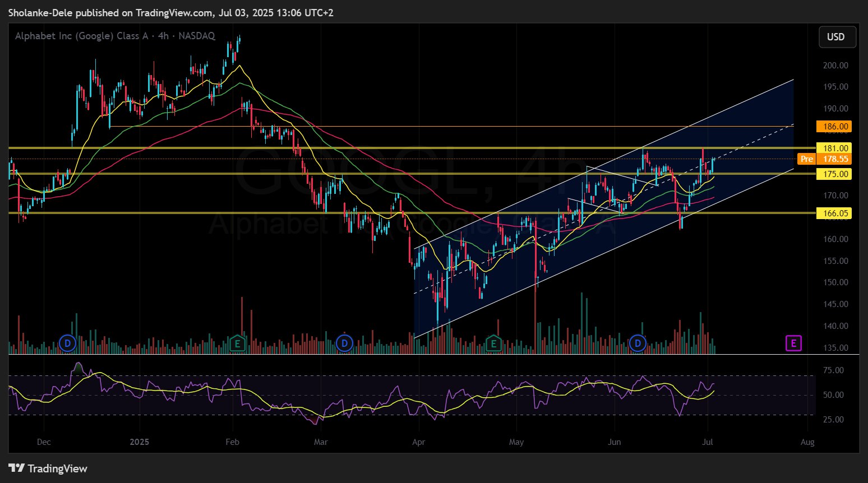Image resolution: width=868 pixels, height=483 pixels.
Task: Click the 150.00 price axis value
Action: pyautogui.click(x=835, y=282)
